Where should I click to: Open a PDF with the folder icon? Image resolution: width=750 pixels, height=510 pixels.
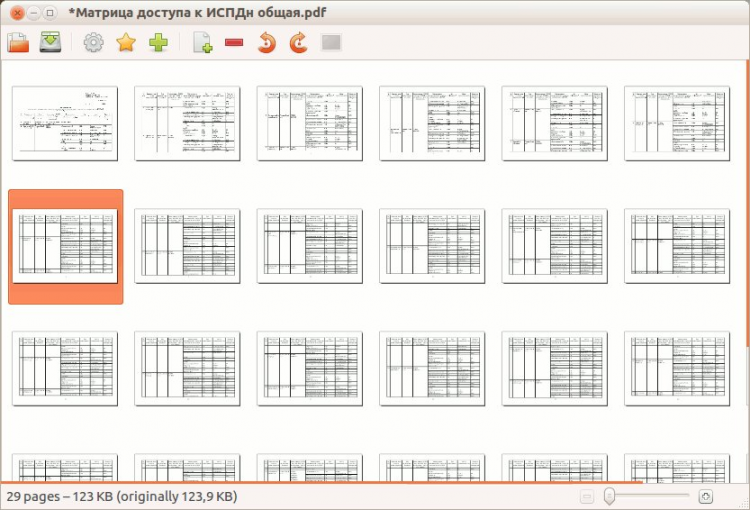click(x=18, y=42)
